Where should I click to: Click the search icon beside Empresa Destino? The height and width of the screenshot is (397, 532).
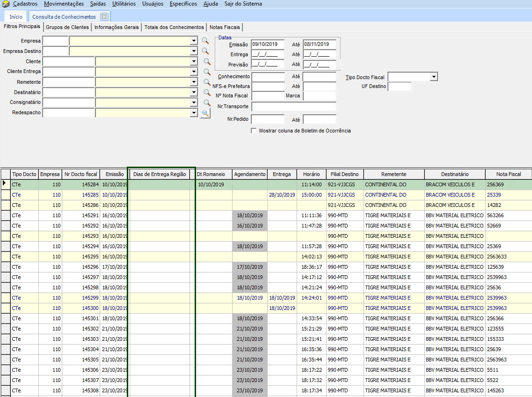pyautogui.click(x=205, y=51)
